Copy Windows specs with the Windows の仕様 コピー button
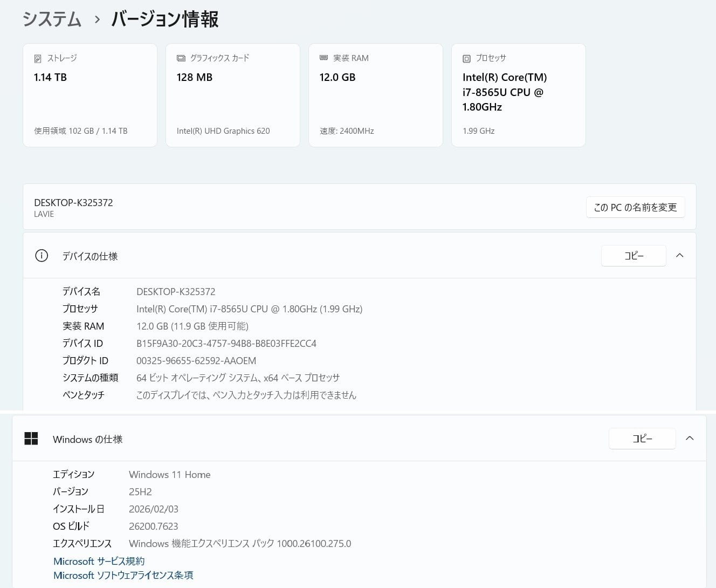The height and width of the screenshot is (588, 716). pos(642,439)
